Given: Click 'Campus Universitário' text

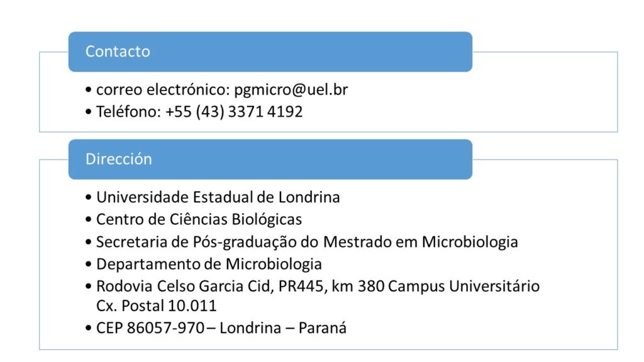Looking at the screenshot, I should (464, 287).
